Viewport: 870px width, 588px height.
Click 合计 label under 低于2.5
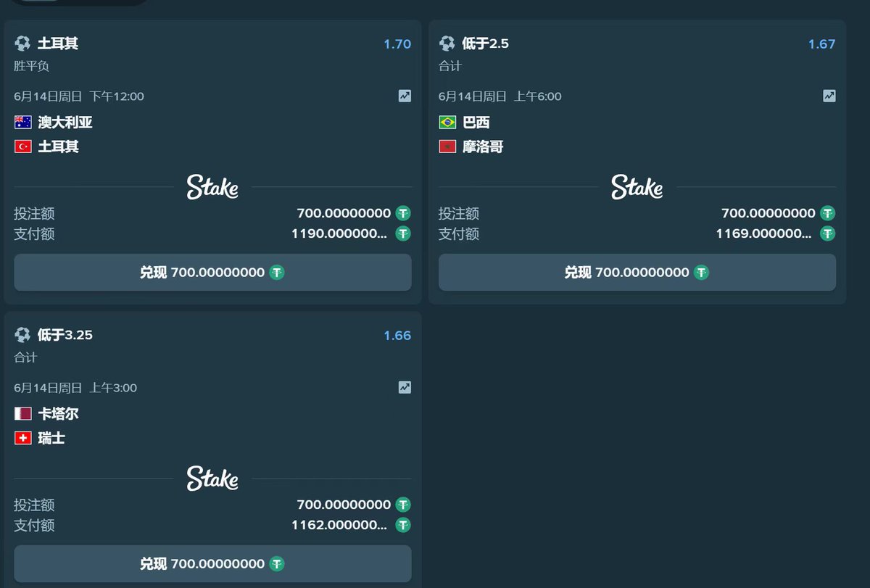coord(450,66)
